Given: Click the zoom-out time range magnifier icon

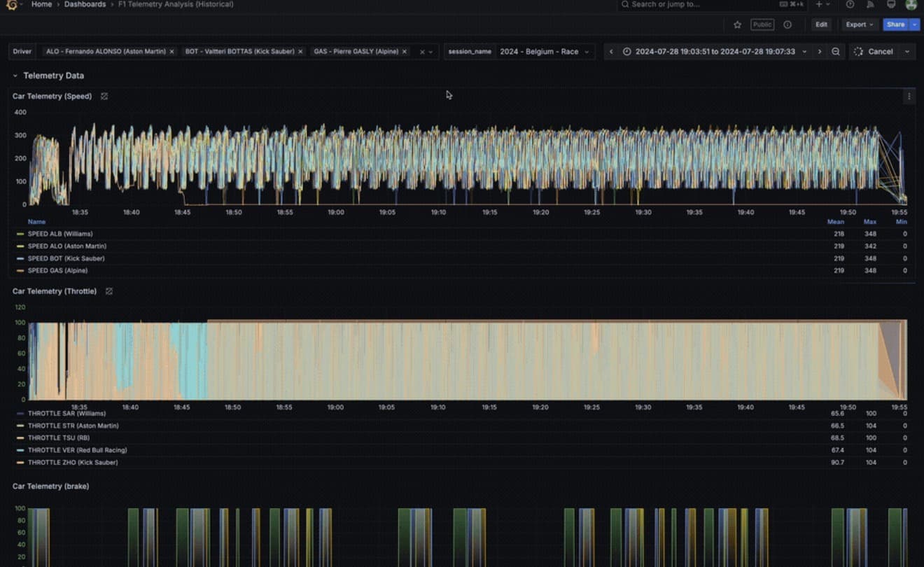Looking at the screenshot, I should [x=835, y=50].
